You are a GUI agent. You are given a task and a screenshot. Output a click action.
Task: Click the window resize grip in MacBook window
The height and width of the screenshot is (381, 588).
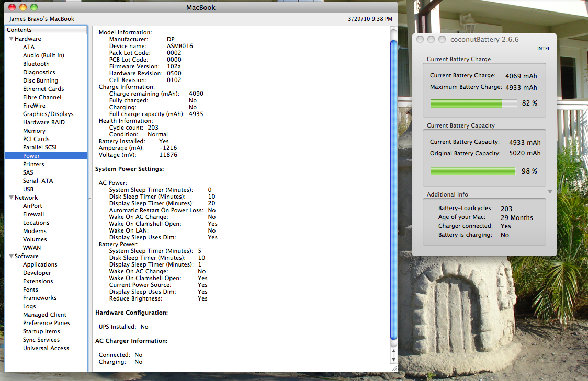[x=394, y=368]
